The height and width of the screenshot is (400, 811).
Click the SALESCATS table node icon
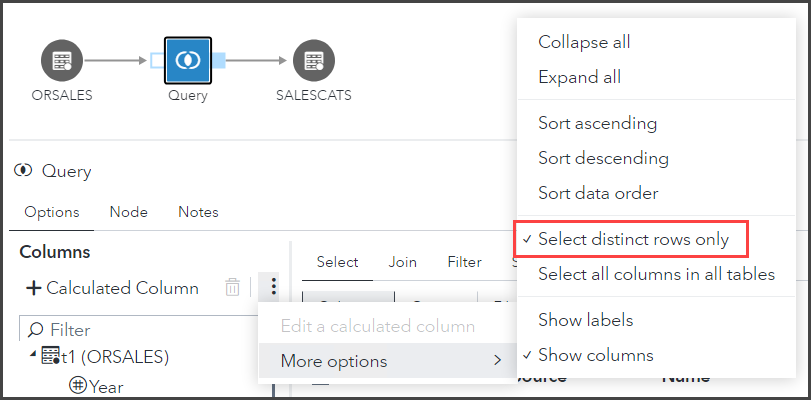coord(313,60)
